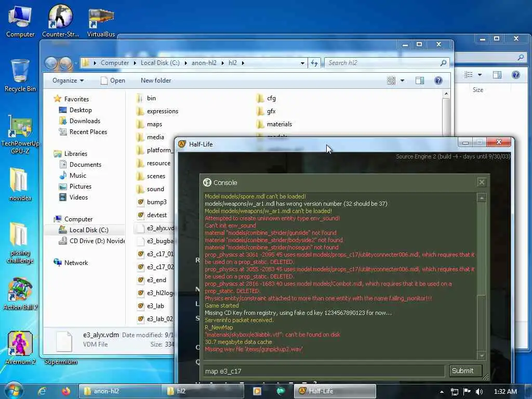
Task: Open the Action Center flag tray icon
Action: [x=467, y=392]
